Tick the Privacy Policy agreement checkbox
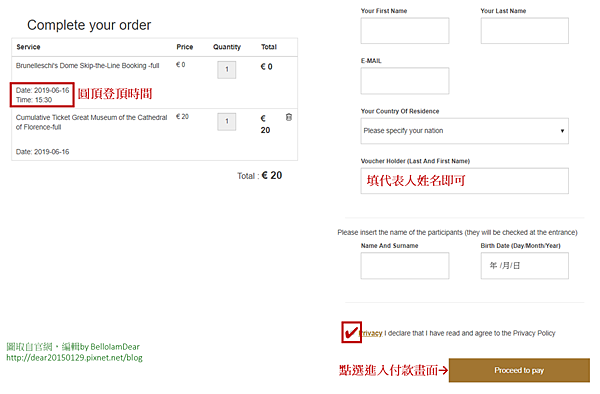 coord(351,332)
